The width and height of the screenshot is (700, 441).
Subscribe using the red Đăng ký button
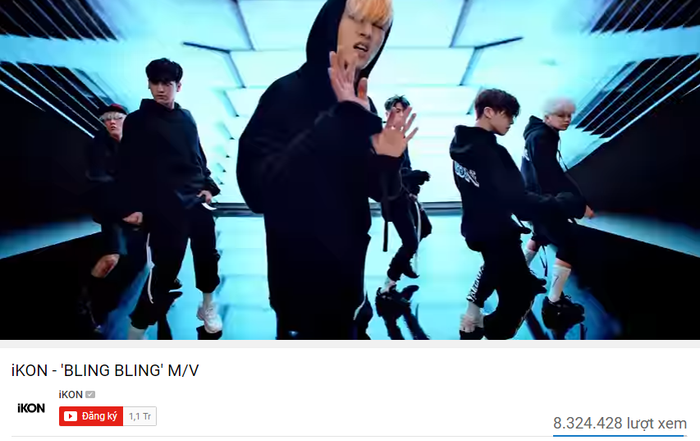pyautogui.click(x=91, y=416)
